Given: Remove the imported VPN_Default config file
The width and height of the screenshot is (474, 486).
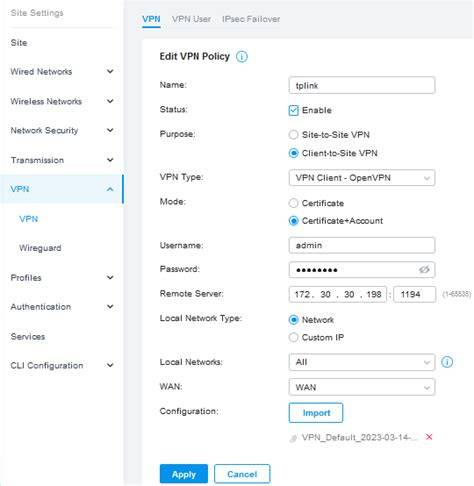Looking at the screenshot, I should (429, 437).
